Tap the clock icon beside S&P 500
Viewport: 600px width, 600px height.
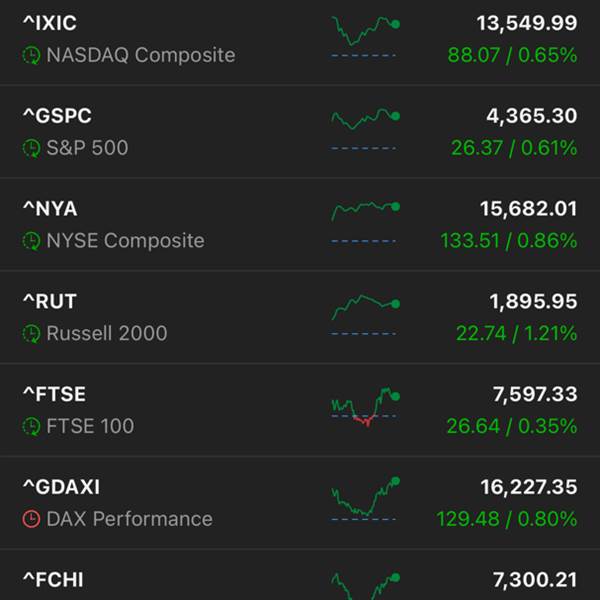point(31,148)
